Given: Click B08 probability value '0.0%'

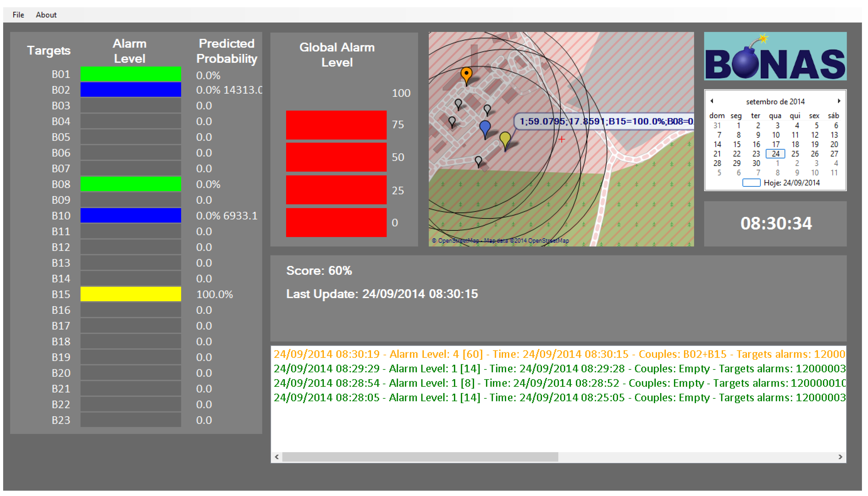Looking at the screenshot, I should (x=208, y=184).
